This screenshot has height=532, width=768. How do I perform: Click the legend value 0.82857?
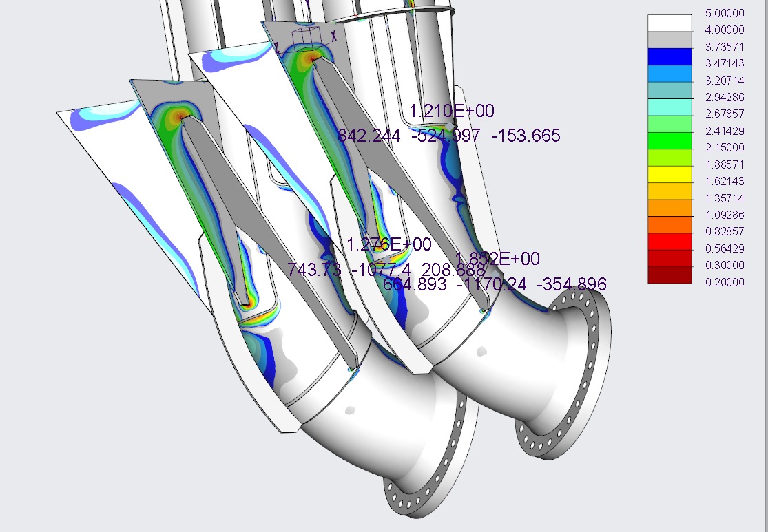[x=725, y=231]
